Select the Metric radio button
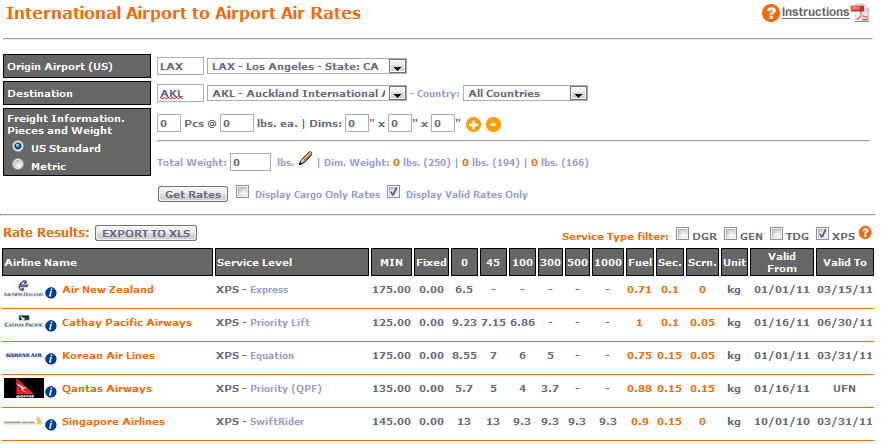This screenshot has height=444, width=882. point(19,164)
